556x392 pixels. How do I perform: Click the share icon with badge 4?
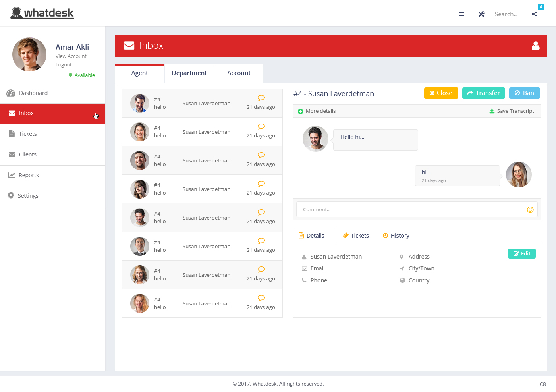click(534, 14)
